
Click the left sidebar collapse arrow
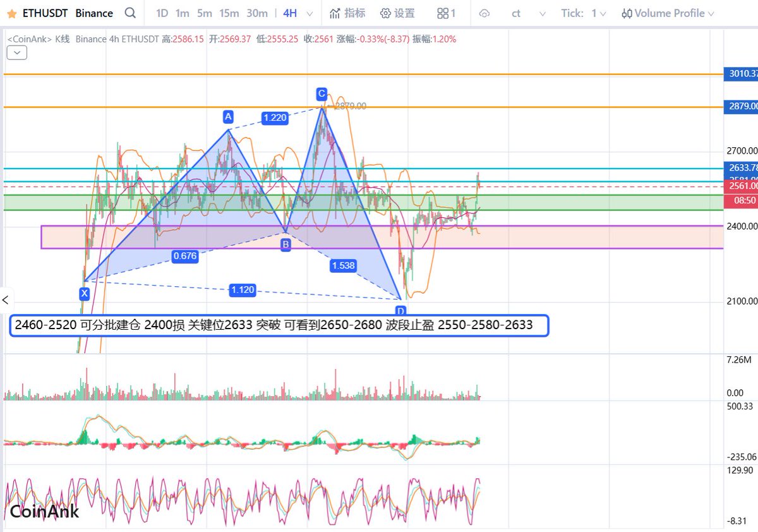pos(6,299)
